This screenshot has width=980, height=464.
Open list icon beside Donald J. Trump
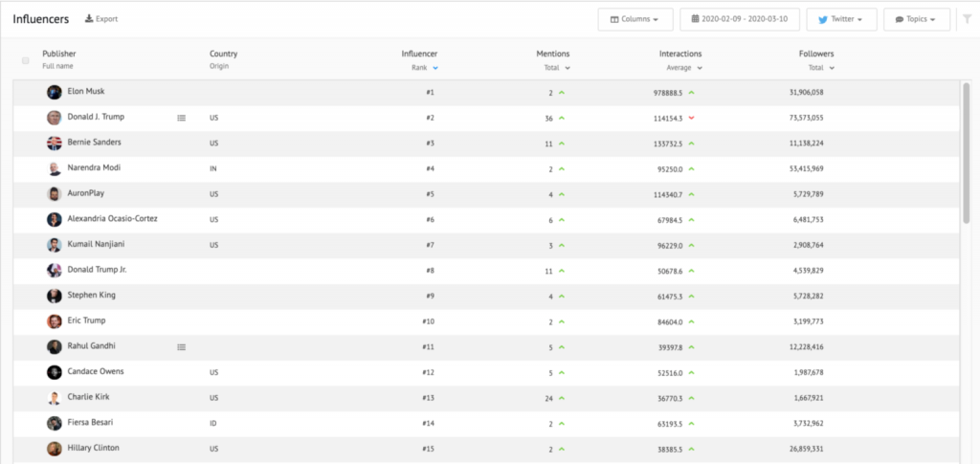pyautogui.click(x=181, y=118)
